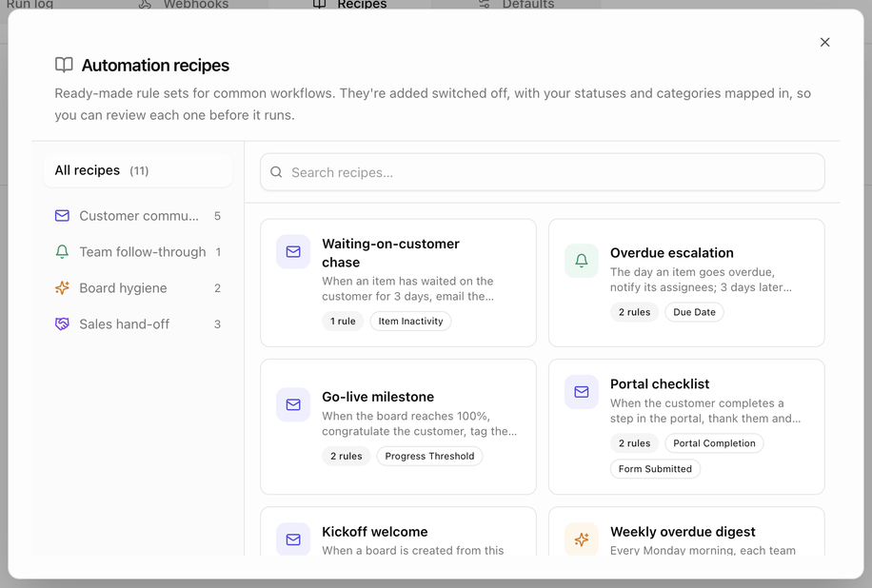This screenshot has height=588, width=872.
Task: Click 2 rules badge on Portal checklist
Action: [634, 443]
